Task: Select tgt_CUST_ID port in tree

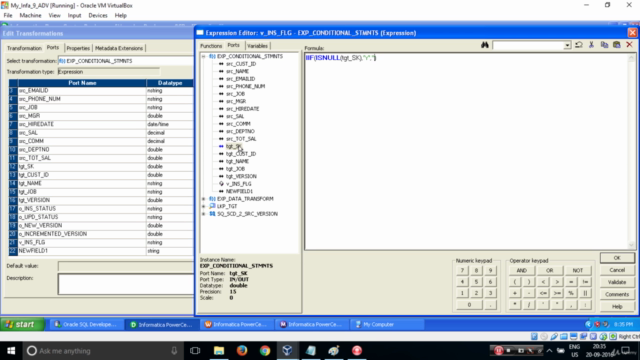Action: pyautogui.click(x=241, y=154)
